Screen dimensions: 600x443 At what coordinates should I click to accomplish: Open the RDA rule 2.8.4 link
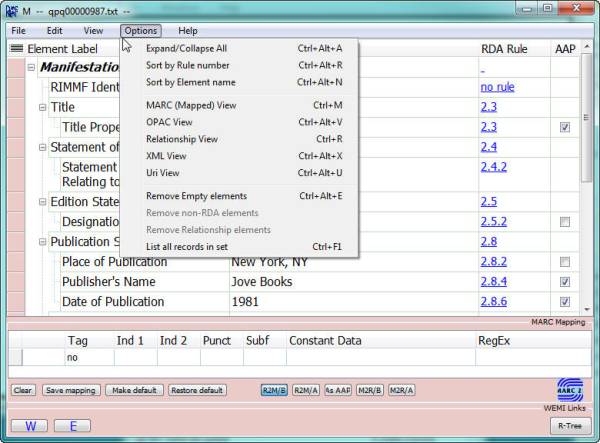coord(494,282)
